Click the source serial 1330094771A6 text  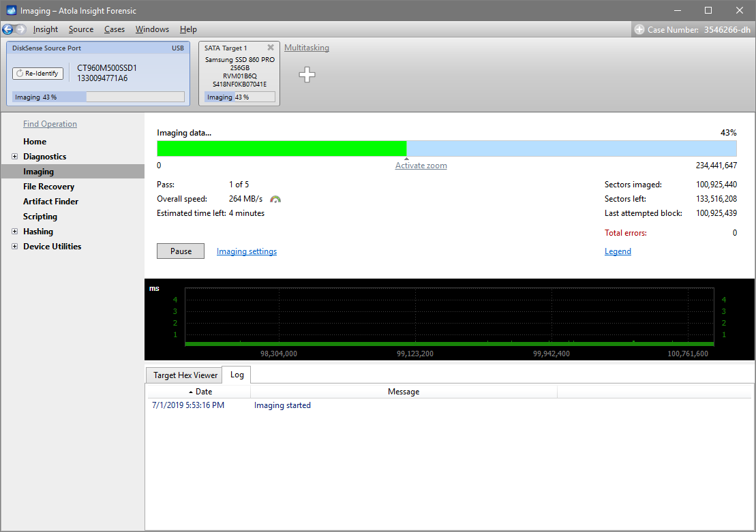102,78
